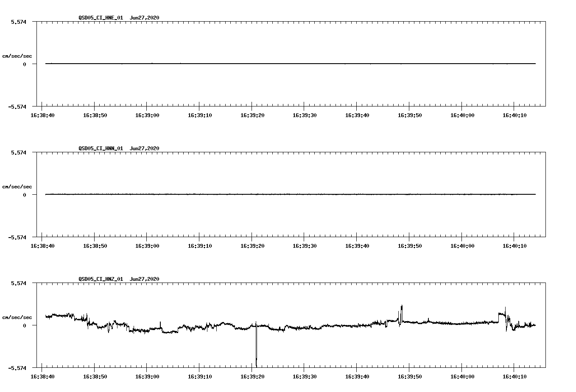Click the cm/sec/sec unit label of the HNE plot
This screenshot has height=392, width=576.
point(17,56)
